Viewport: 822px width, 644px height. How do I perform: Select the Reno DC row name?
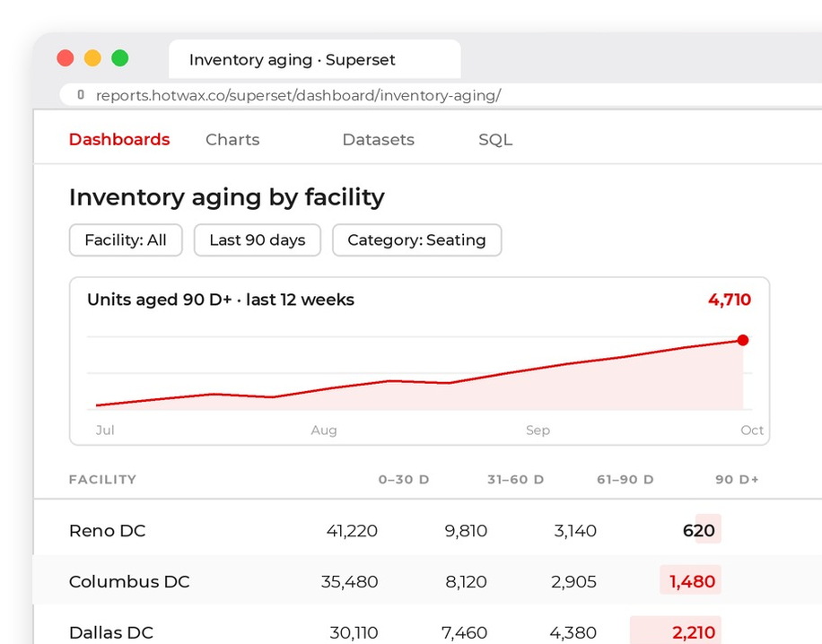point(107,531)
